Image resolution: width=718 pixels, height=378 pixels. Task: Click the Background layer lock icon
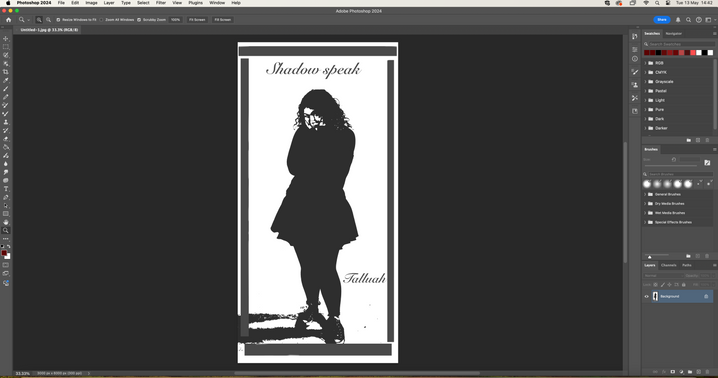pyautogui.click(x=706, y=296)
